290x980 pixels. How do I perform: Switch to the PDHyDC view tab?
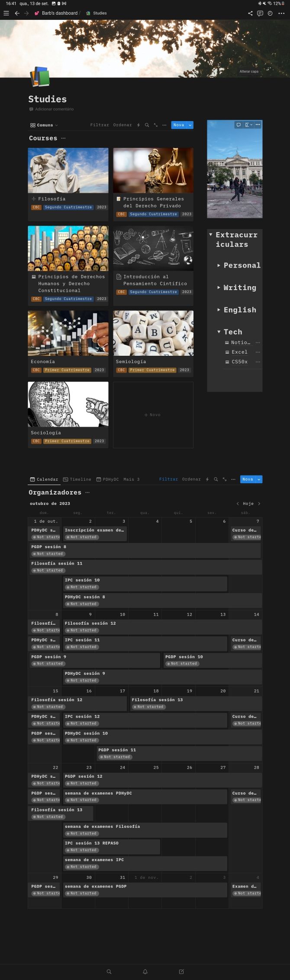[108, 479]
